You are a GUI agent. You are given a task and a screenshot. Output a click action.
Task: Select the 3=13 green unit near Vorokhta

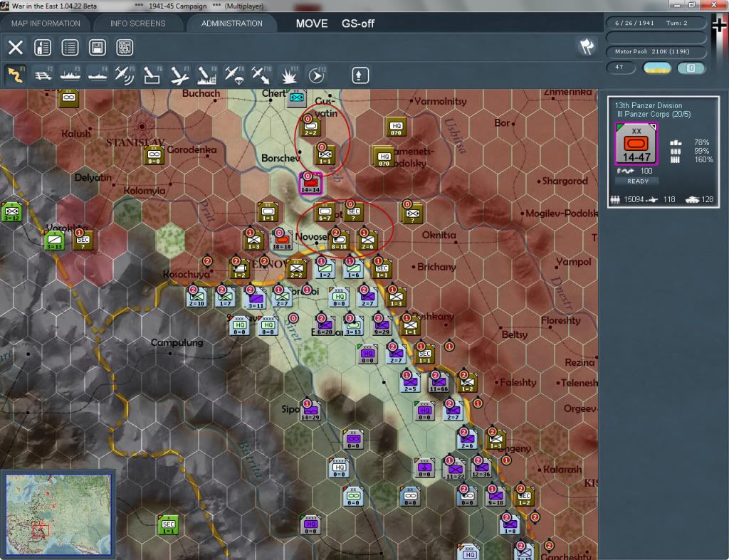pyautogui.click(x=54, y=241)
